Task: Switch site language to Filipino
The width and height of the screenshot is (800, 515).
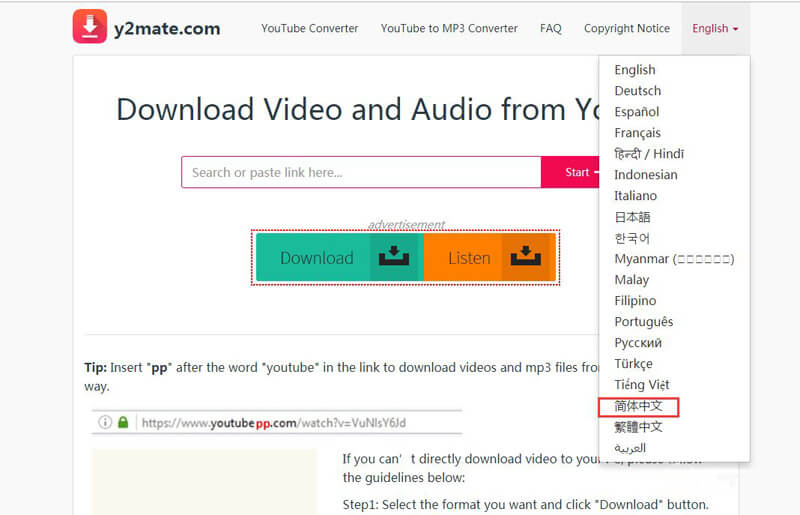Action: coord(635,301)
